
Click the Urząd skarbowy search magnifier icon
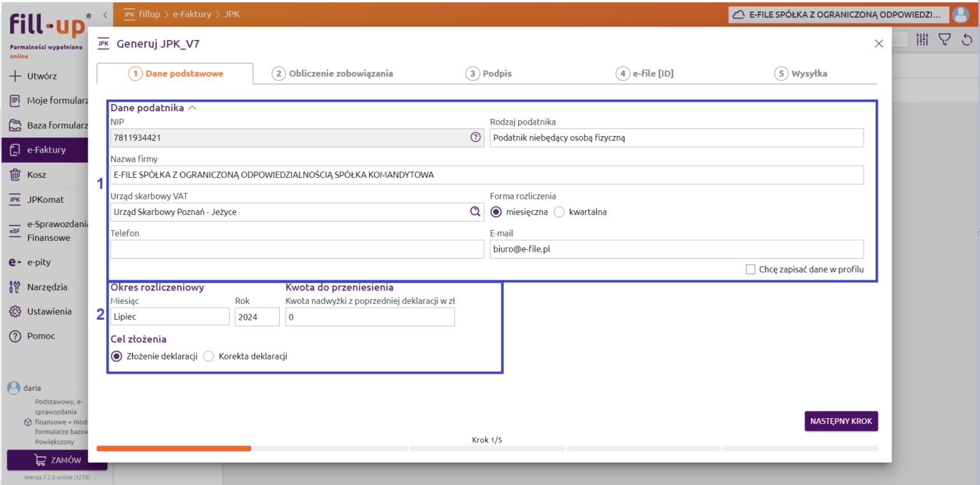(x=474, y=212)
